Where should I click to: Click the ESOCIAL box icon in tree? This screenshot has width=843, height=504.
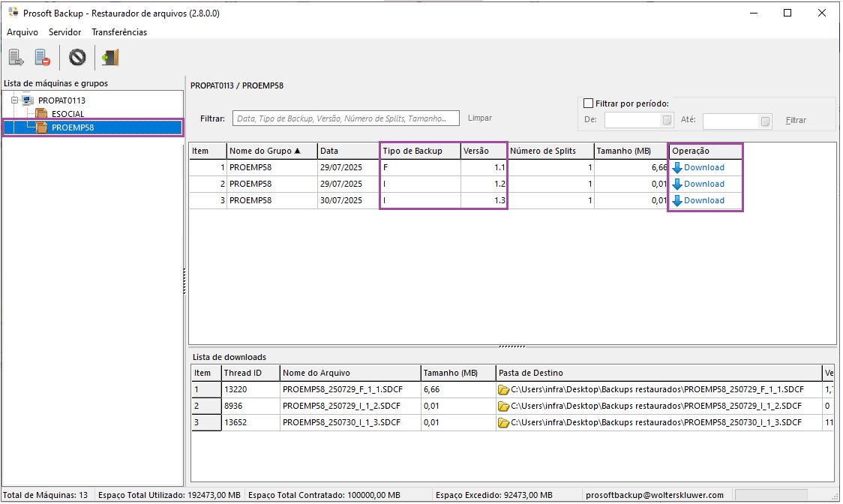point(41,113)
